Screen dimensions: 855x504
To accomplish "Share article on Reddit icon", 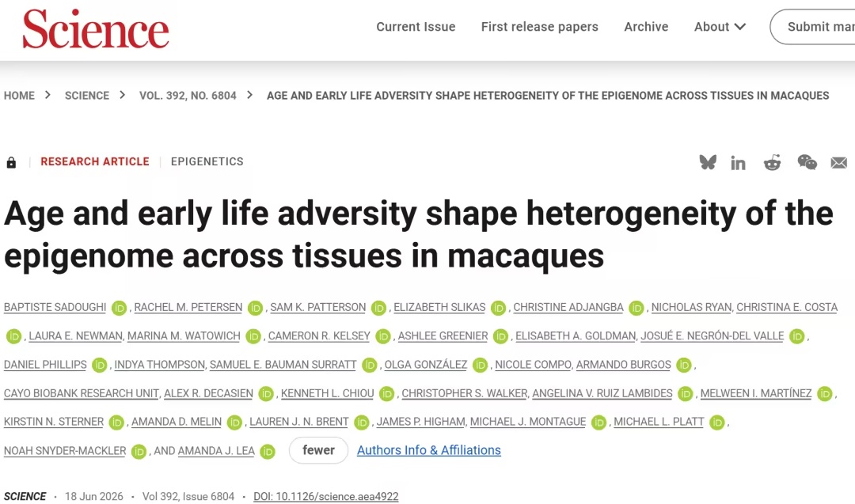I will click(772, 162).
